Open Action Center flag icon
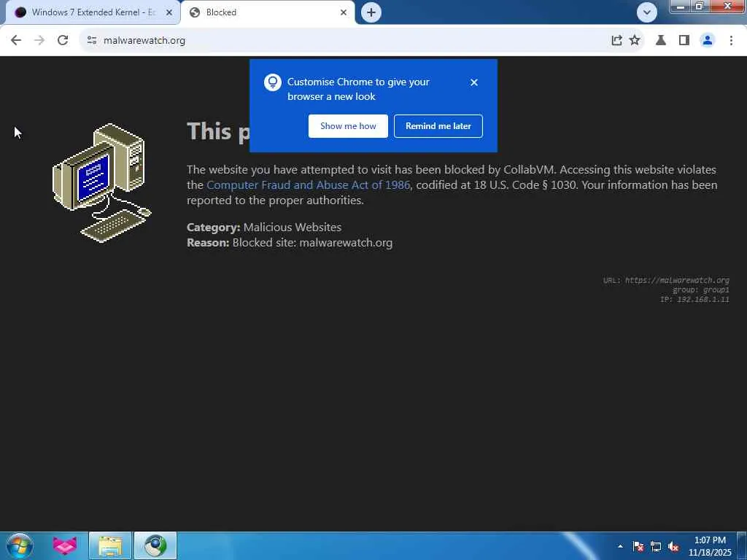Viewport: 747px width, 560px height. coord(638,547)
